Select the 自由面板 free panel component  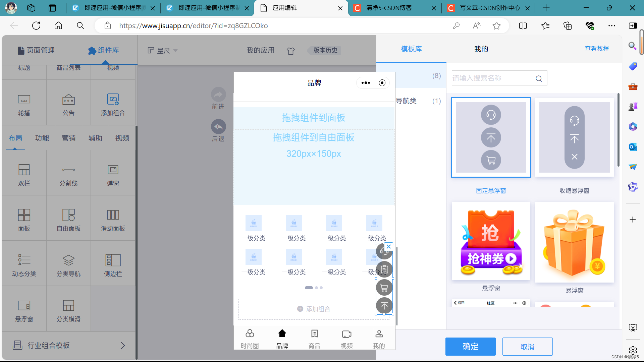point(68,220)
